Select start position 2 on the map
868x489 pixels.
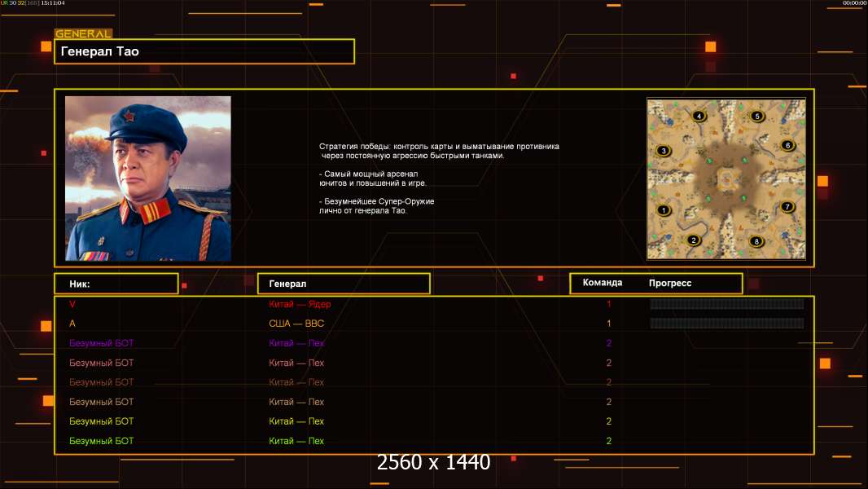[693, 240]
